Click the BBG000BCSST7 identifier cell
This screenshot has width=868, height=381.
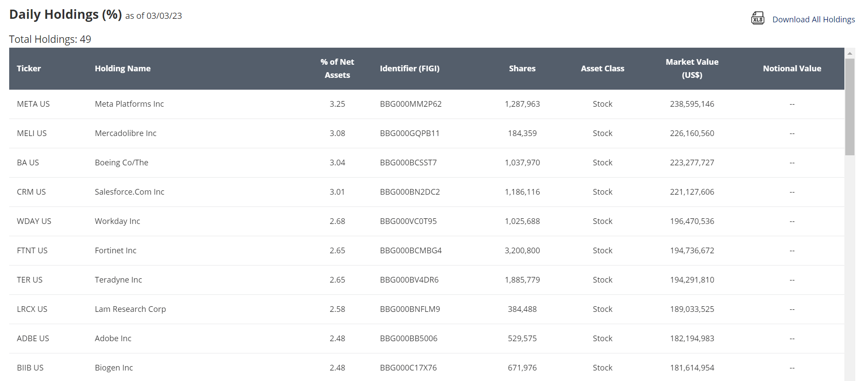(408, 163)
